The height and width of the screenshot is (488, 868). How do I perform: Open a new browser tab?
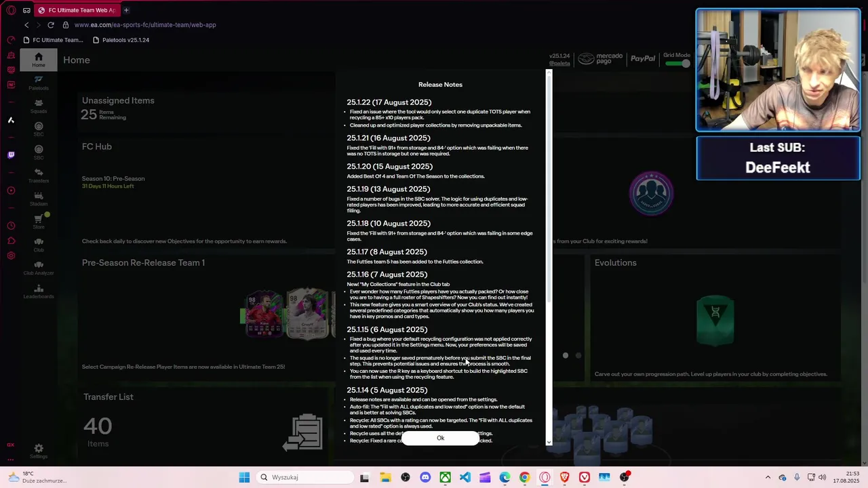coord(126,10)
